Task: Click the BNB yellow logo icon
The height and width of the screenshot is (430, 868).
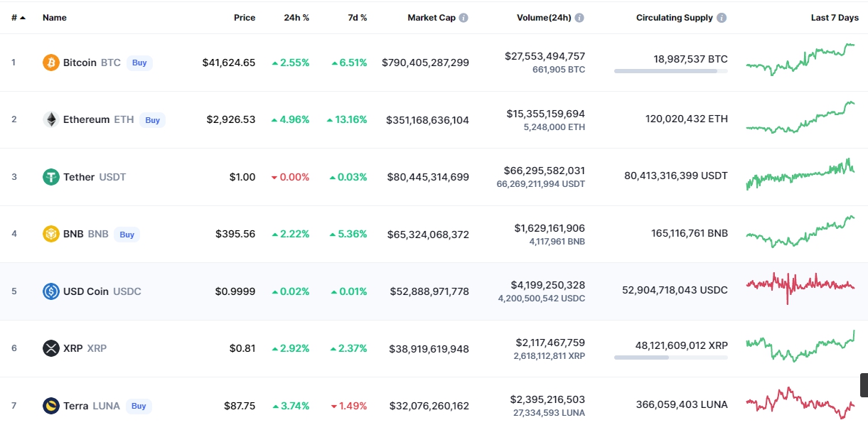Action: coord(50,234)
